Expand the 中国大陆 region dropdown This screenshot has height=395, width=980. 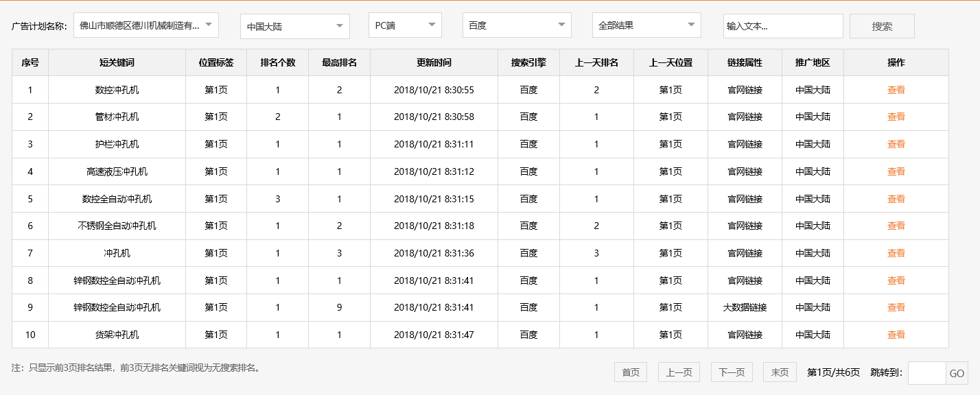(294, 27)
